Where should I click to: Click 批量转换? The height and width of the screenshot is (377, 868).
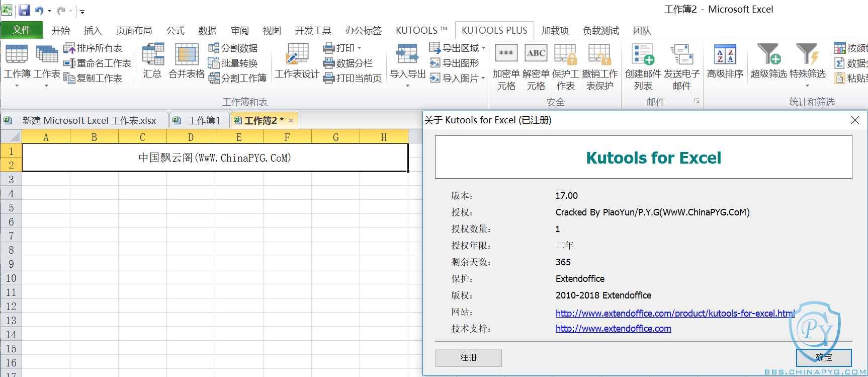233,63
